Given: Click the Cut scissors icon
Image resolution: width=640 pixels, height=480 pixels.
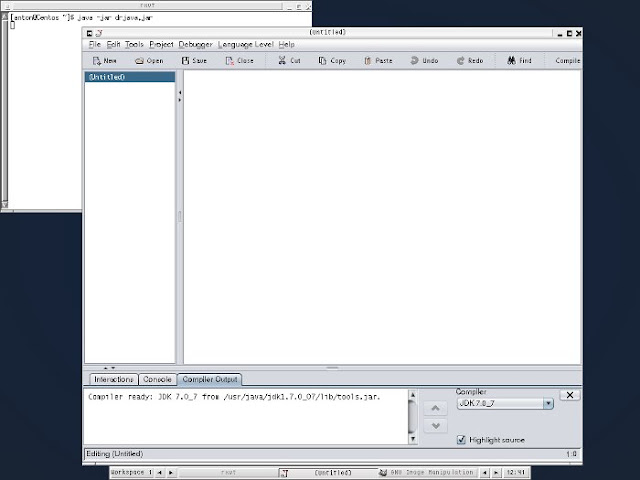Looking at the screenshot, I should point(282,60).
